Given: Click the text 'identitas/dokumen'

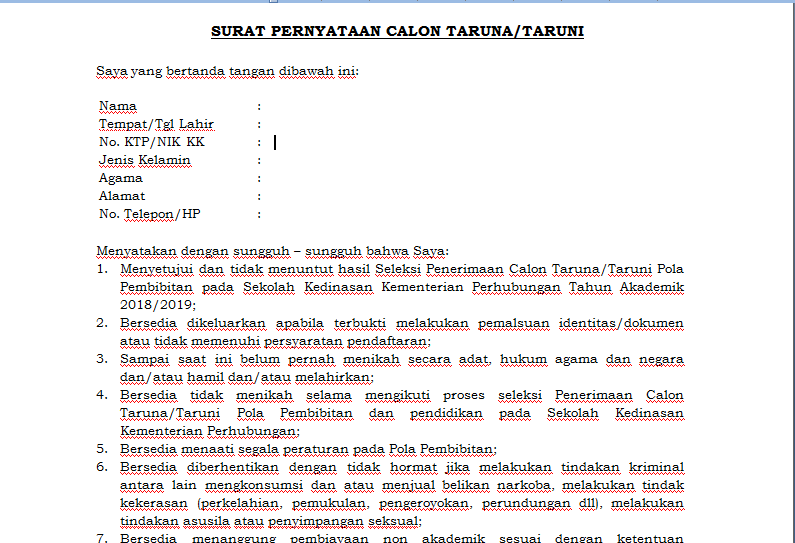Looking at the screenshot, I should point(621,323).
